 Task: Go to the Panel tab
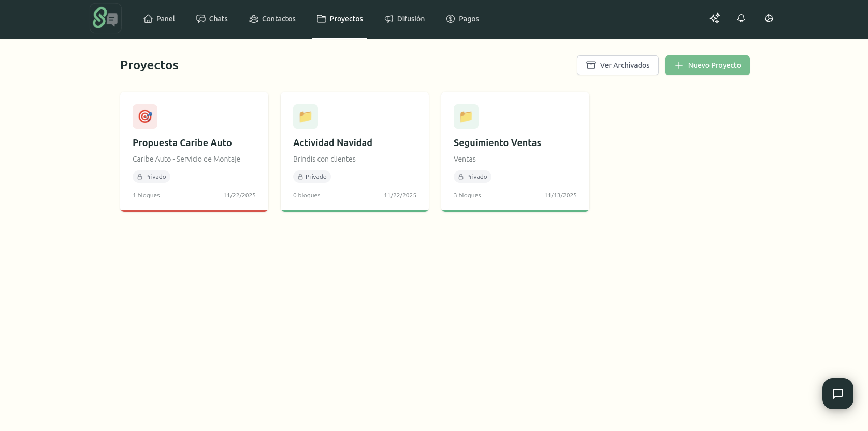(x=159, y=19)
